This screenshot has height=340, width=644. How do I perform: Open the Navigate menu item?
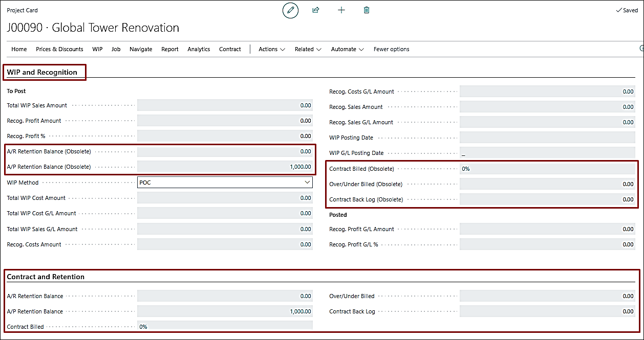point(141,49)
